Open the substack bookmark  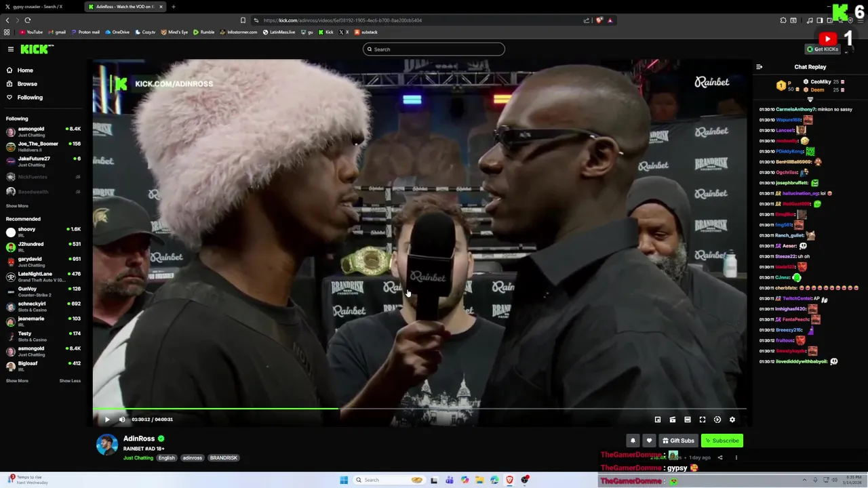tap(366, 33)
